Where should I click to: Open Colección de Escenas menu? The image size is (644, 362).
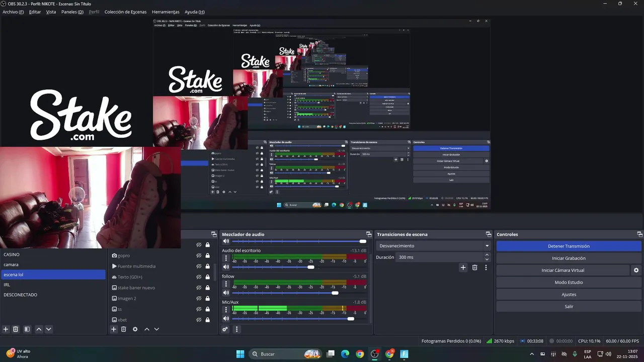point(125,12)
